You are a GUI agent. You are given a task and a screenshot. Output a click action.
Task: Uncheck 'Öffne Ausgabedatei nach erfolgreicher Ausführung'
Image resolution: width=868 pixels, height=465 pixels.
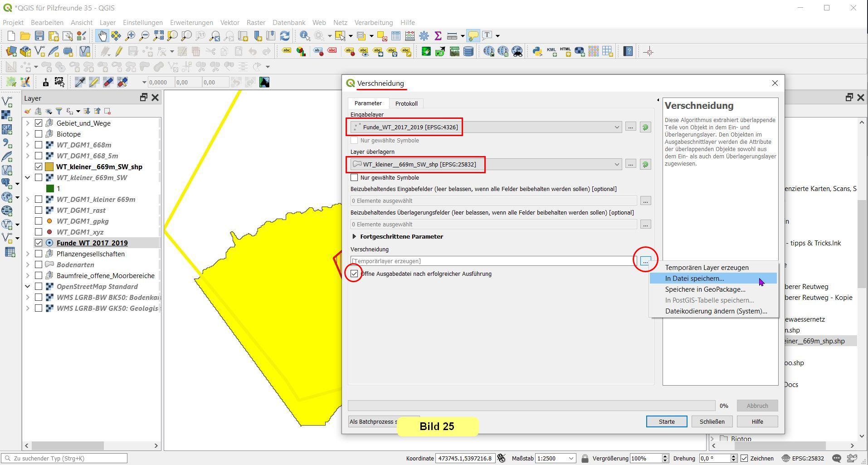(x=354, y=274)
